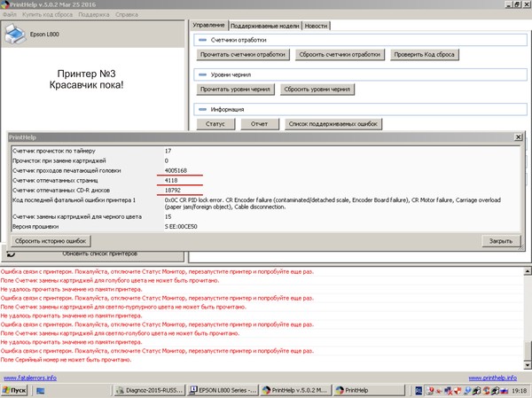The width and height of the screenshot is (532, 398).
Task: Click Проверить Код сброса button
Action: (x=424, y=55)
